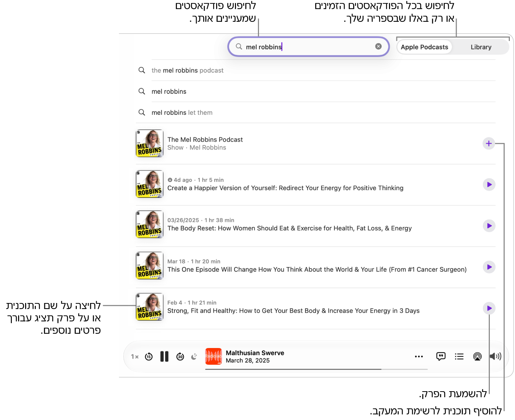Open The Mel Robbins Podcast show title

[x=205, y=140]
